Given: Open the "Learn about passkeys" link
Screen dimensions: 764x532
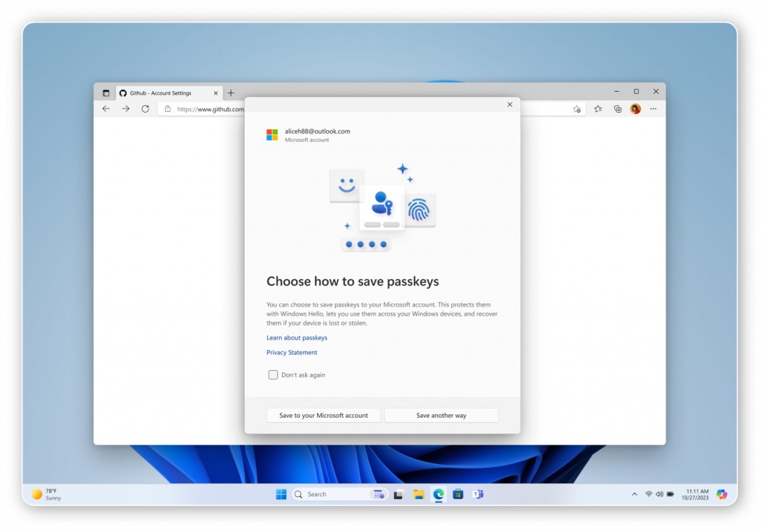Looking at the screenshot, I should point(296,337).
